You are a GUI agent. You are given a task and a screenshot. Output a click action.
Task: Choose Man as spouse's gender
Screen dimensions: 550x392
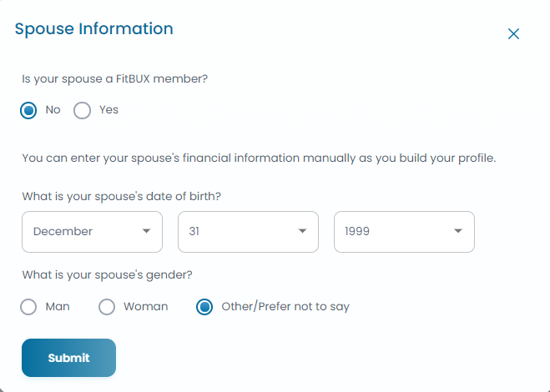[x=28, y=307]
